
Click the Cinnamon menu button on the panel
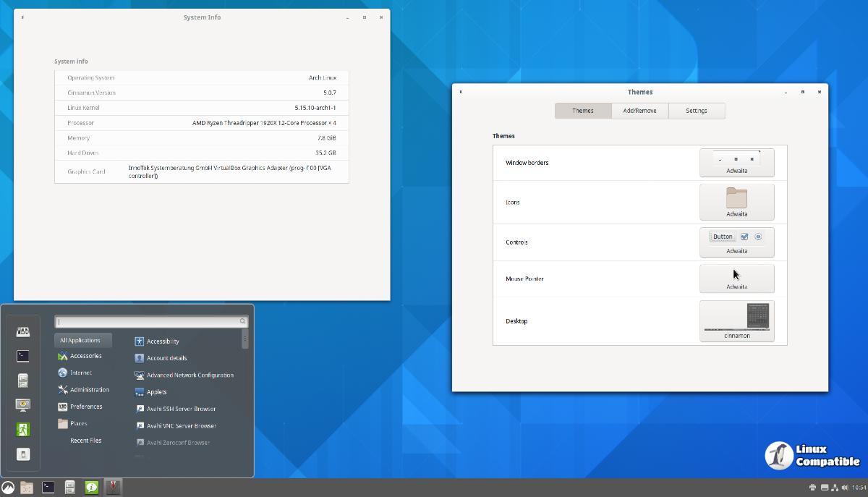pos(8,488)
